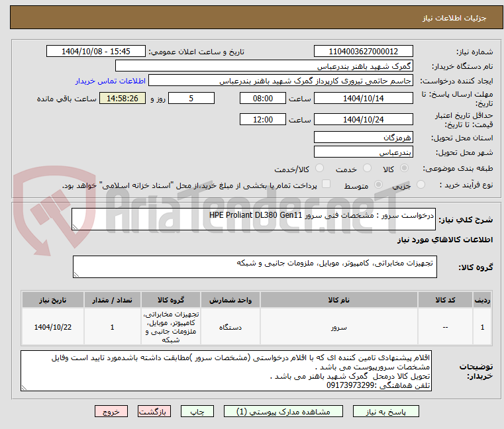Click the price validity date 1404/10/24 field
Viewport: 504px width, 429px height.
(x=363, y=119)
